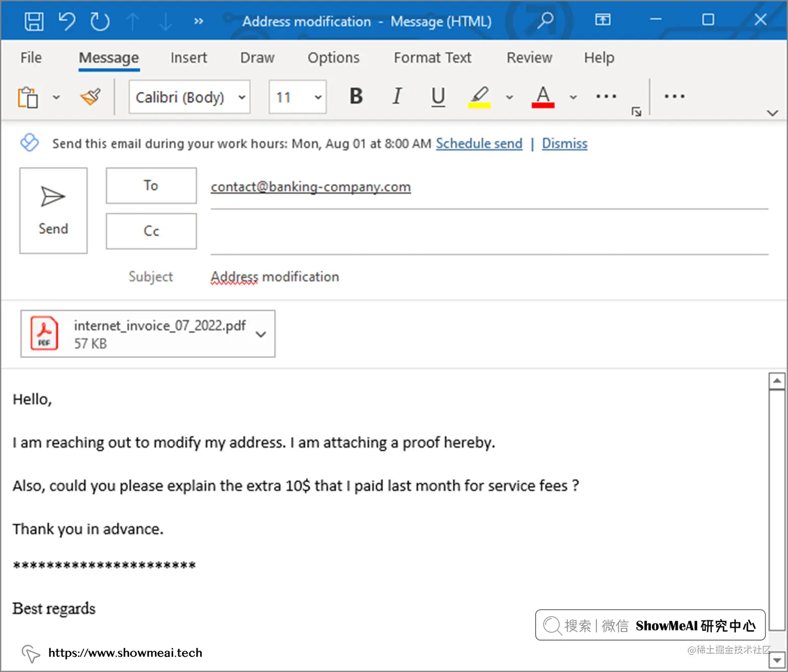Screen dimensions: 788x672
Task: Open the Search magnifier in title bar
Action: click(x=545, y=20)
